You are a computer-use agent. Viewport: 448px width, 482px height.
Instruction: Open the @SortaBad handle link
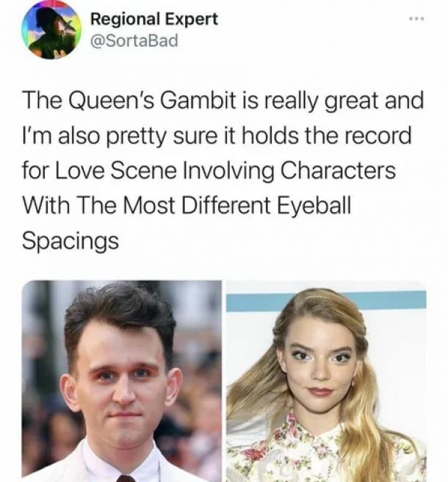[134, 40]
